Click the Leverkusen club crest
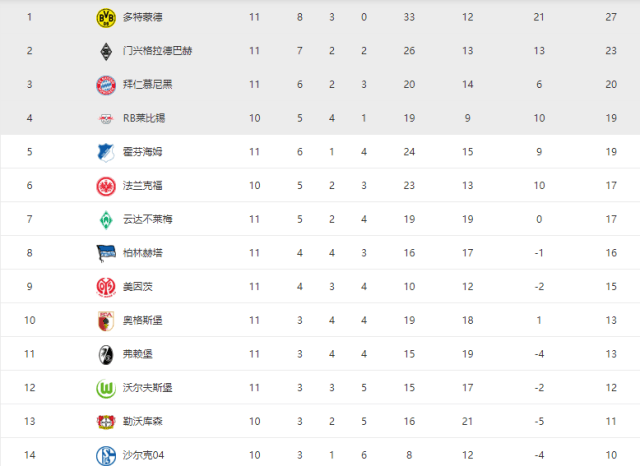The width and height of the screenshot is (640, 466). coord(106,422)
